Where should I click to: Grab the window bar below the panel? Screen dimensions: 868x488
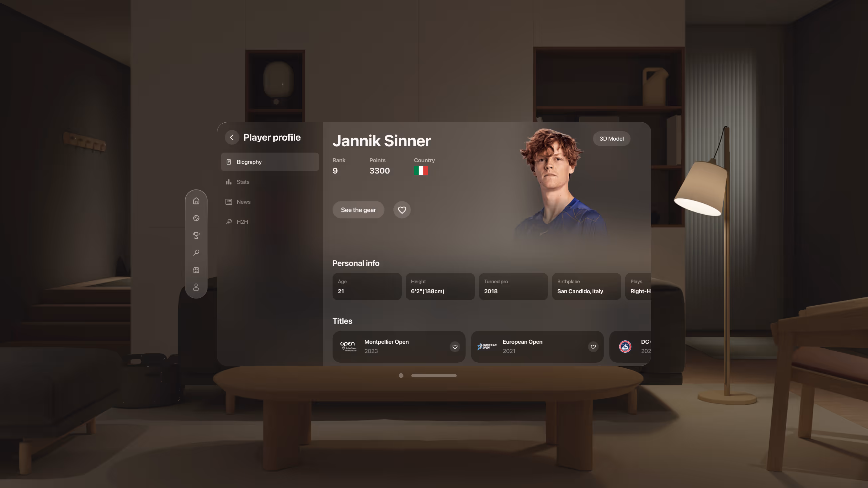click(x=434, y=376)
